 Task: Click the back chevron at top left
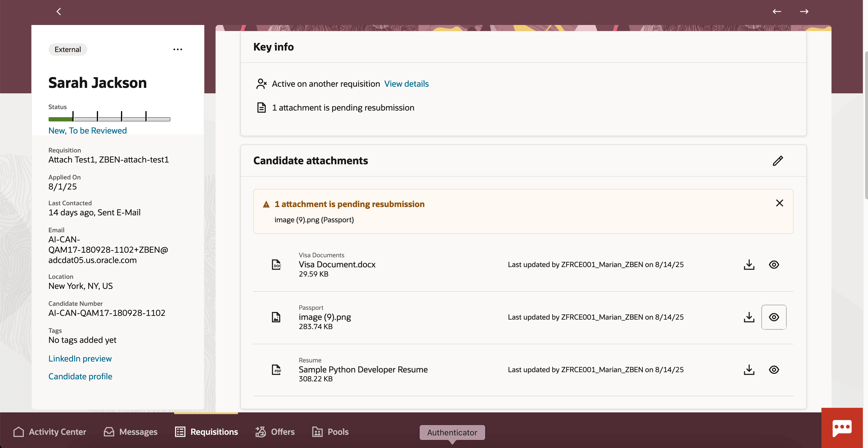(59, 11)
